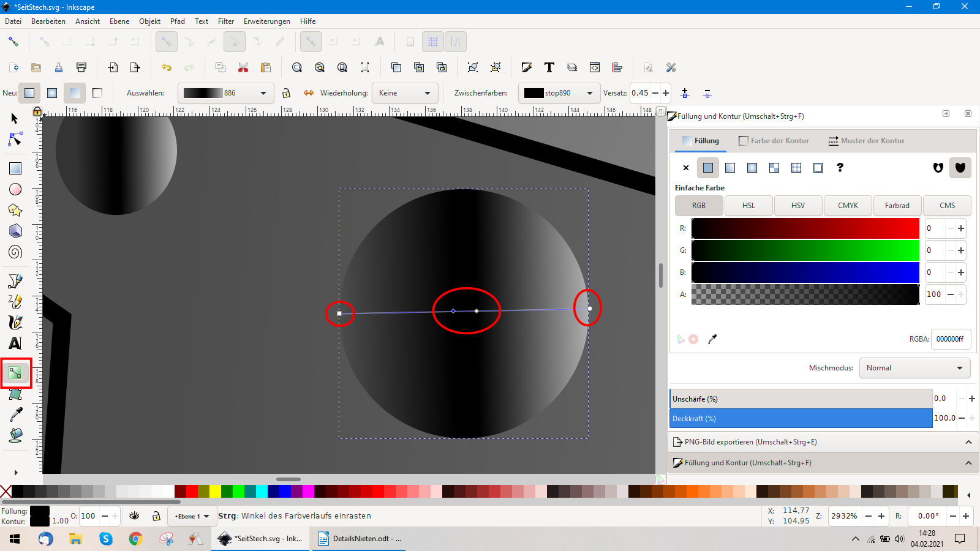Enable radial gradient fill button

(x=752, y=168)
